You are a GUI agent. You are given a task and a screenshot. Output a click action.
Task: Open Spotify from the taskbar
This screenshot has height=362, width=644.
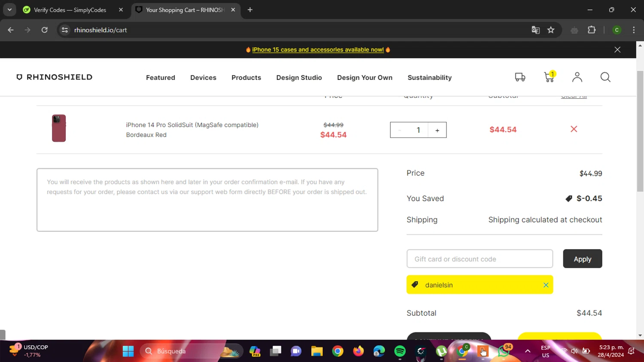[x=400, y=351]
